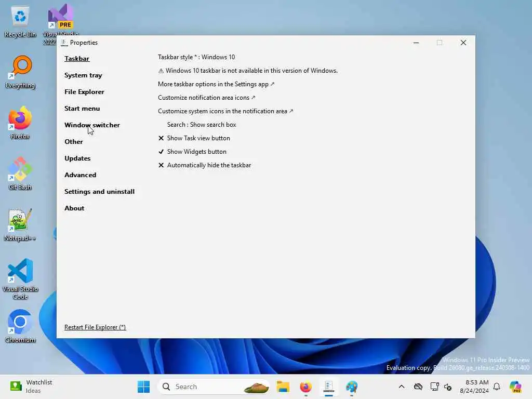Switch to the Start menu section
The width and height of the screenshot is (532, 399).
(x=82, y=108)
